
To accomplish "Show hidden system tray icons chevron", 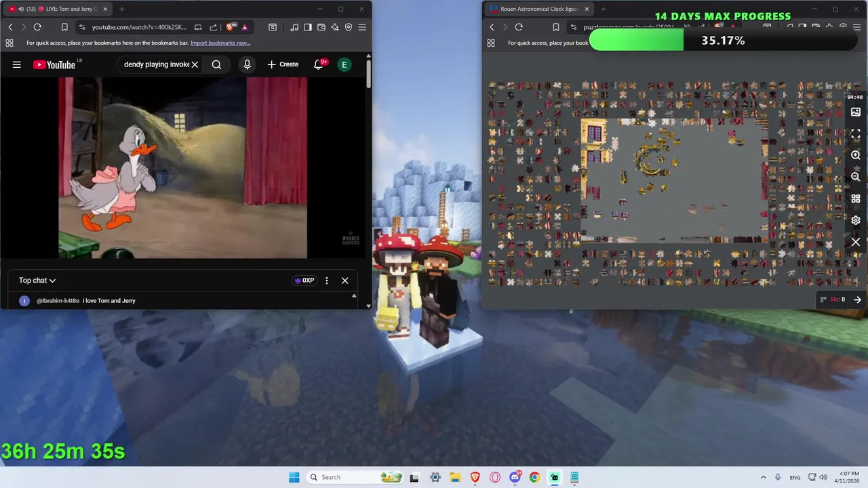I will click(x=763, y=477).
